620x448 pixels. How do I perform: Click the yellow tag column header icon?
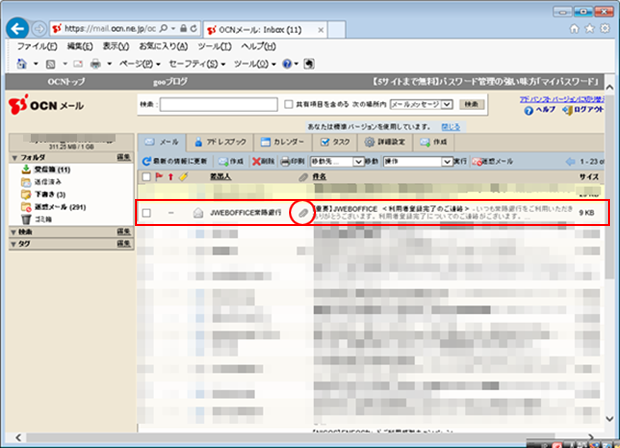(x=183, y=177)
